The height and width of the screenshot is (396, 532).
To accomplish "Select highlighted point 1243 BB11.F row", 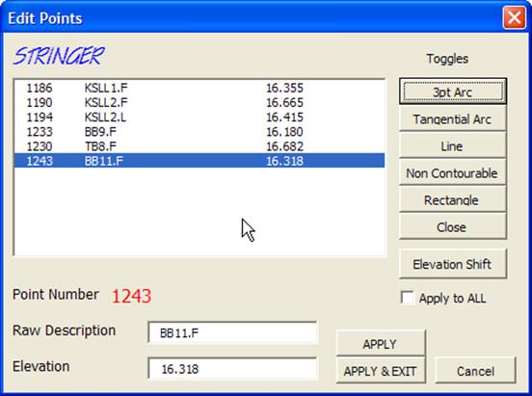I will [x=199, y=161].
